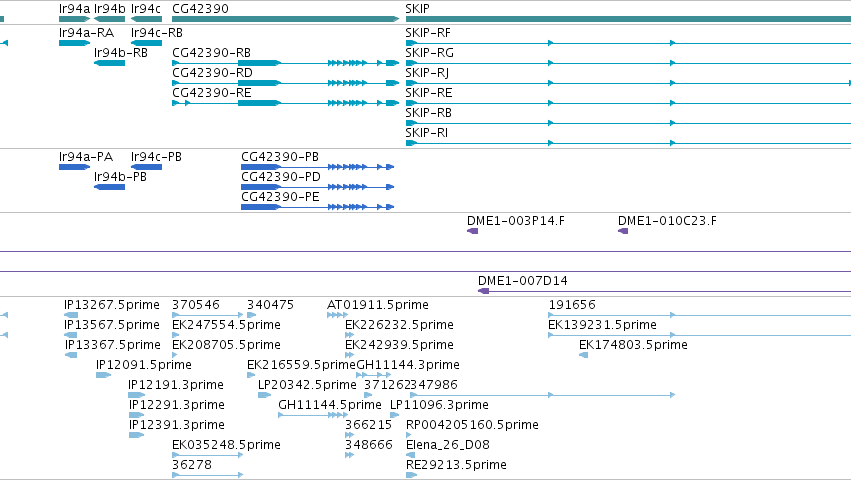Select EST EK139231.5prime
This screenshot has width=851, height=480.
click(700, 335)
